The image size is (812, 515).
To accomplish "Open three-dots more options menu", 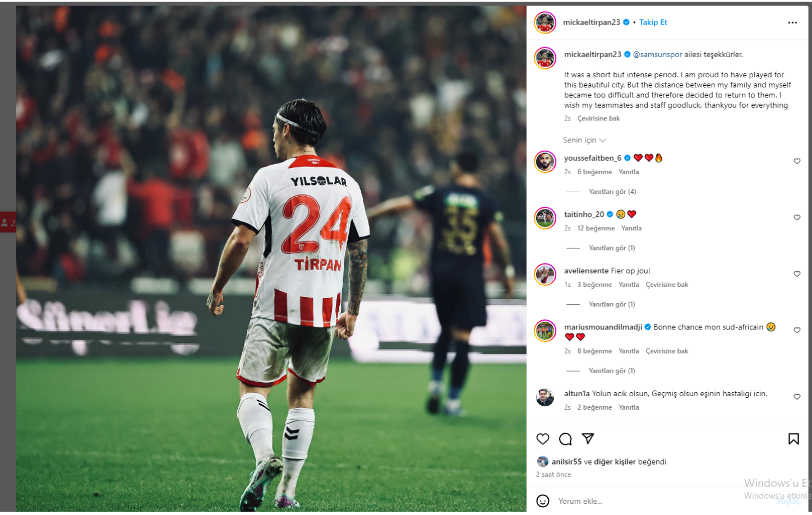I will click(x=792, y=22).
